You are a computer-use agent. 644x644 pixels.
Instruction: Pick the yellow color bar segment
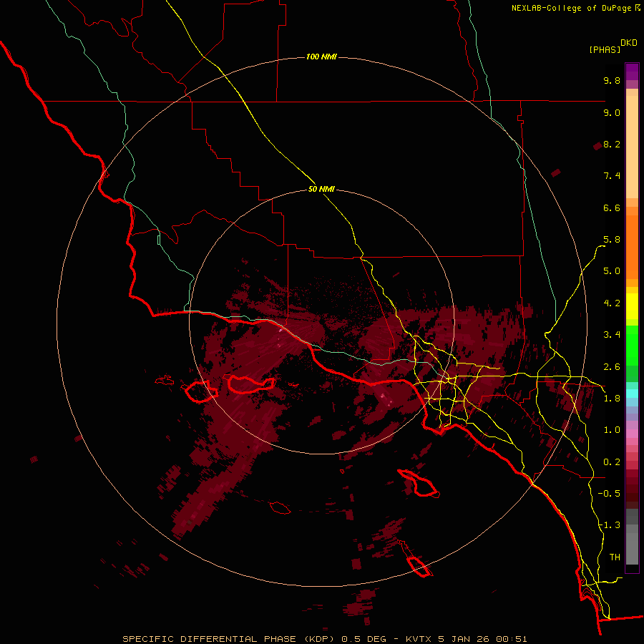(632, 306)
